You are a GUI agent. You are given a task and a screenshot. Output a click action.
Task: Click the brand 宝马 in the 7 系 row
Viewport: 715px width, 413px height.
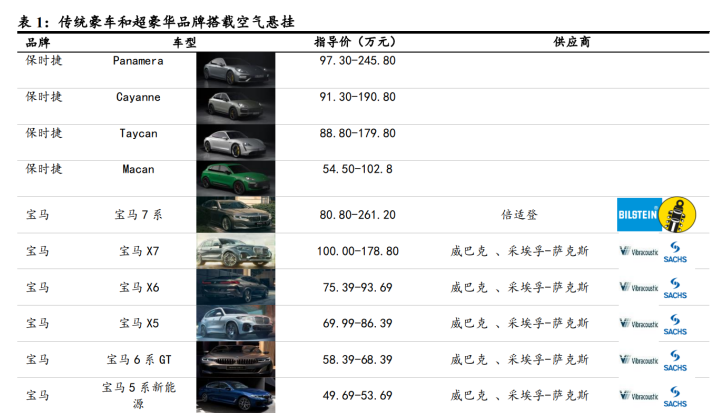37,214
